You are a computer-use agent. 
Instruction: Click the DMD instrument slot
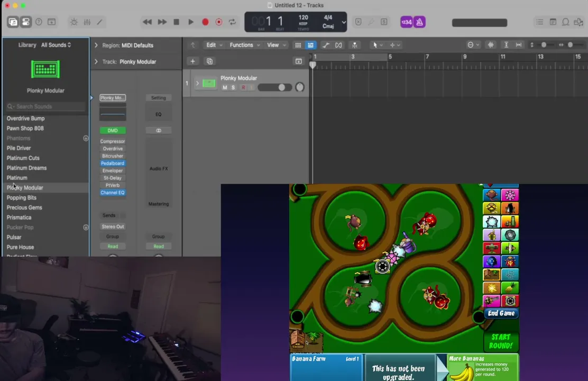tap(113, 131)
